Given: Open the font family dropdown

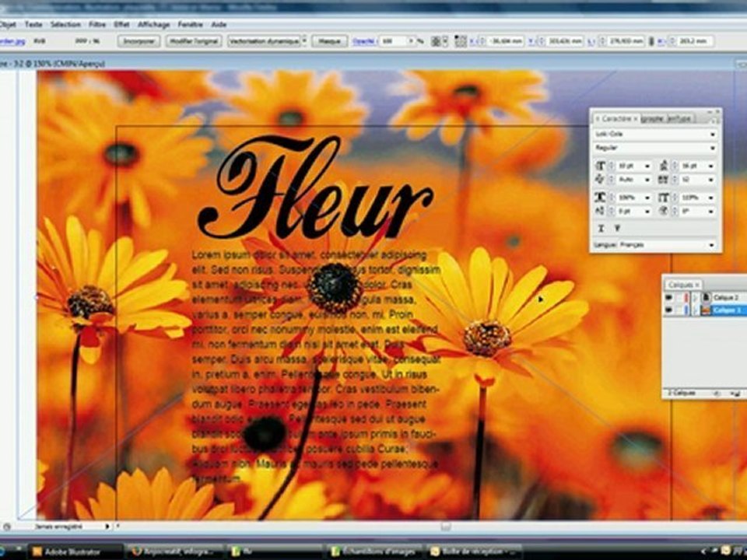Looking at the screenshot, I should (654, 135).
